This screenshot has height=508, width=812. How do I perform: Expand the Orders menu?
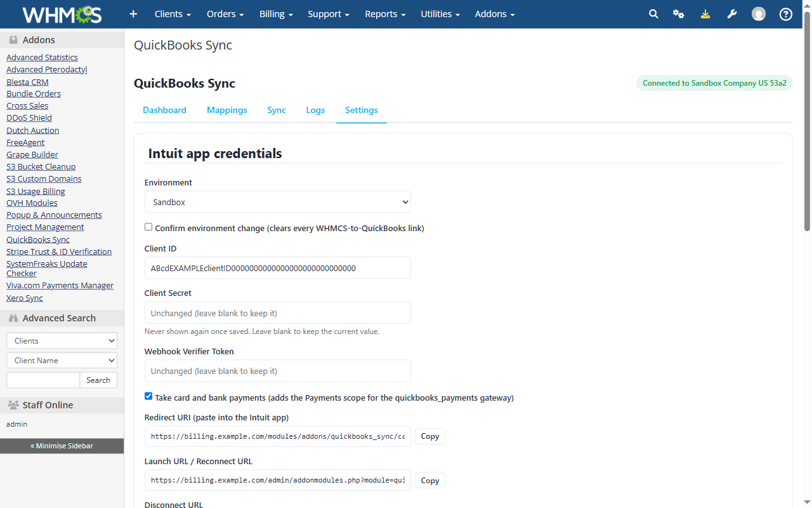225,14
